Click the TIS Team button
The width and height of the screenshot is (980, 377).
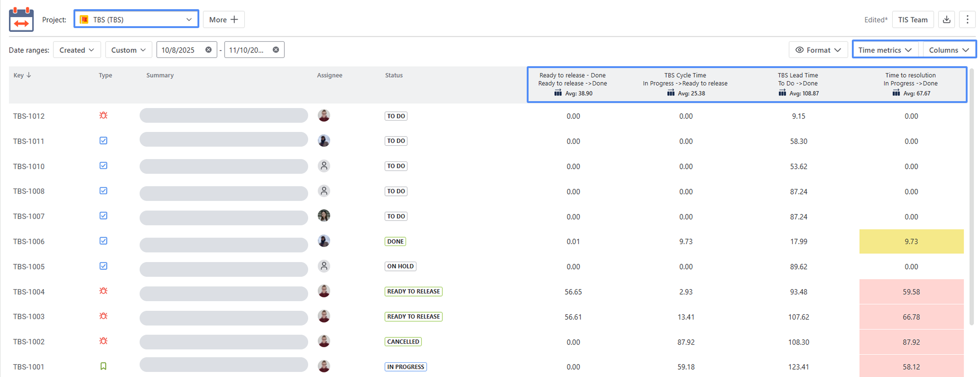(x=912, y=20)
